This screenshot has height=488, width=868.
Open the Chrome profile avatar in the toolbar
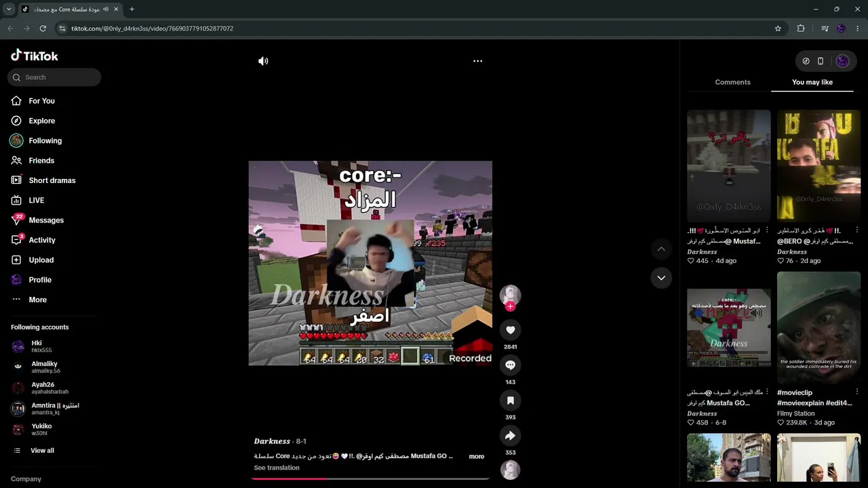(x=842, y=28)
